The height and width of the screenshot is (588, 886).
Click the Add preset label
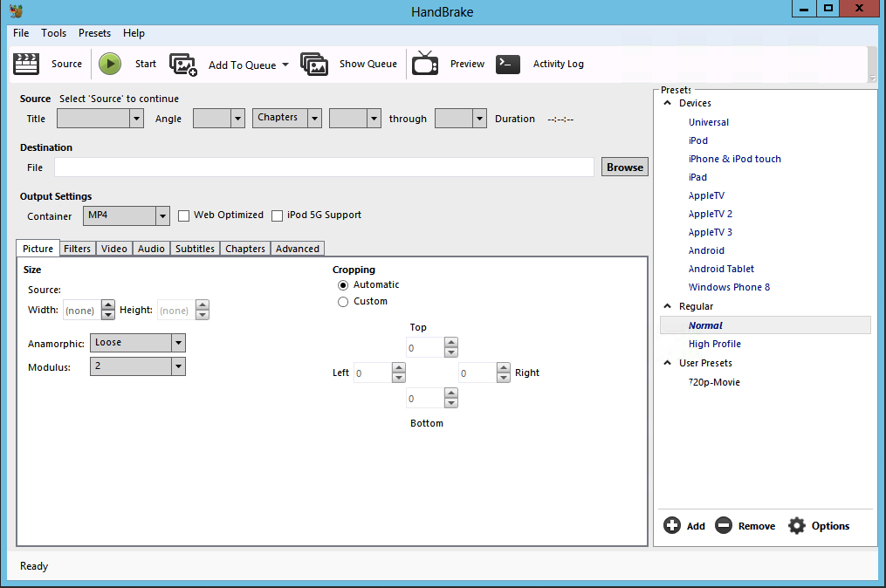(x=697, y=526)
